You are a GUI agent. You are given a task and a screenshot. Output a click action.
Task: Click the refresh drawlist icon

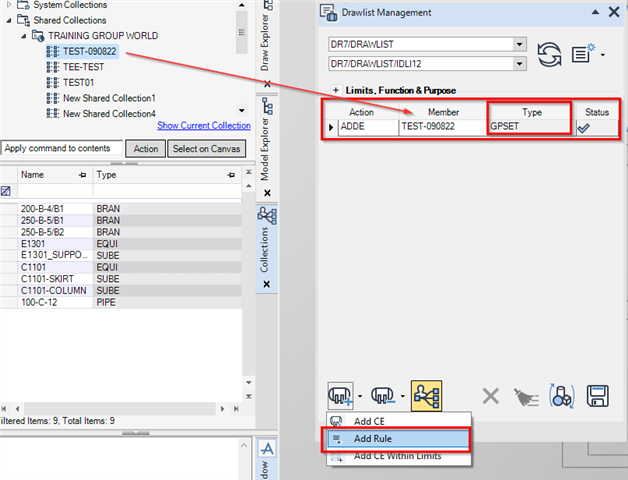[x=549, y=54]
